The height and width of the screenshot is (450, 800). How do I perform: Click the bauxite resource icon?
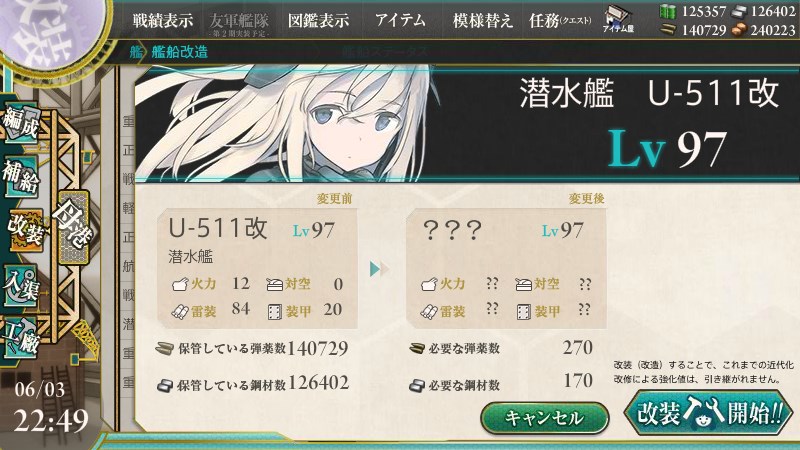click(x=739, y=30)
